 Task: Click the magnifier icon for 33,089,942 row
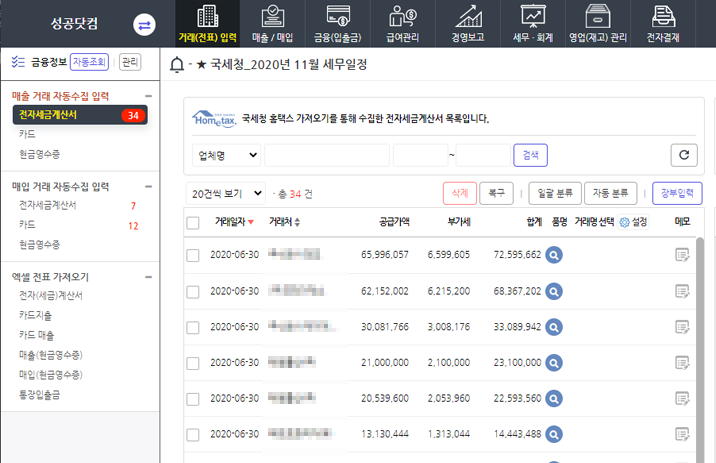point(554,327)
